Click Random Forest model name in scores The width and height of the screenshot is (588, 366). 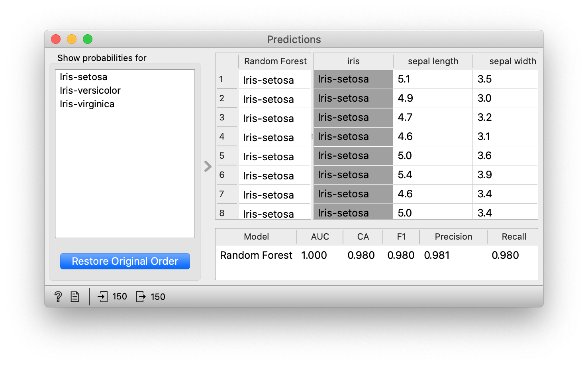pos(256,255)
